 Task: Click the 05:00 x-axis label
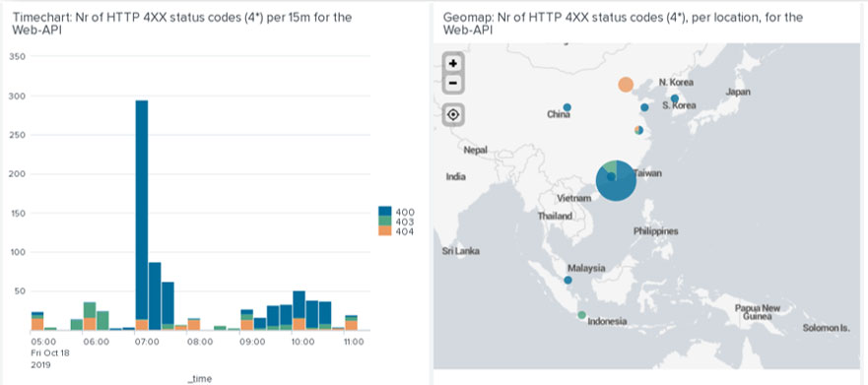tap(43, 342)
